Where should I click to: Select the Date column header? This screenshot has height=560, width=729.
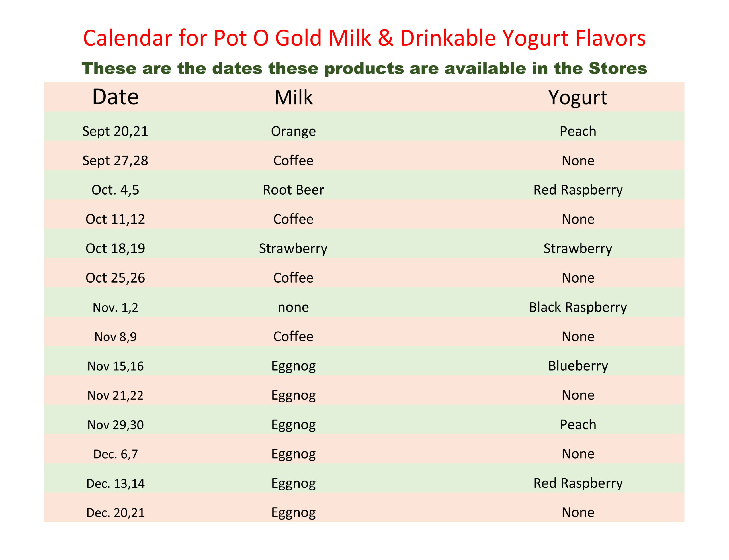click(115, 97)
